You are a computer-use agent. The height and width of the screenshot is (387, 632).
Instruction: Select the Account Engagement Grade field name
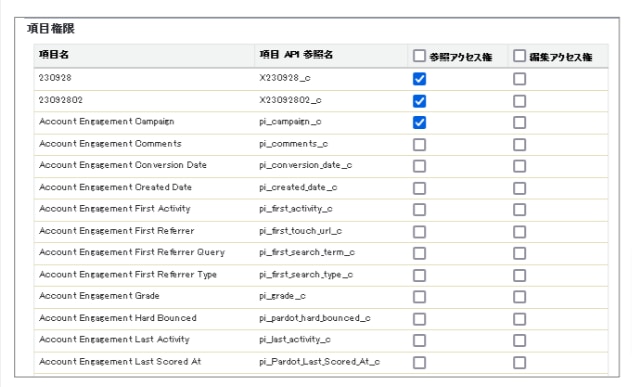tap(99, 296)
